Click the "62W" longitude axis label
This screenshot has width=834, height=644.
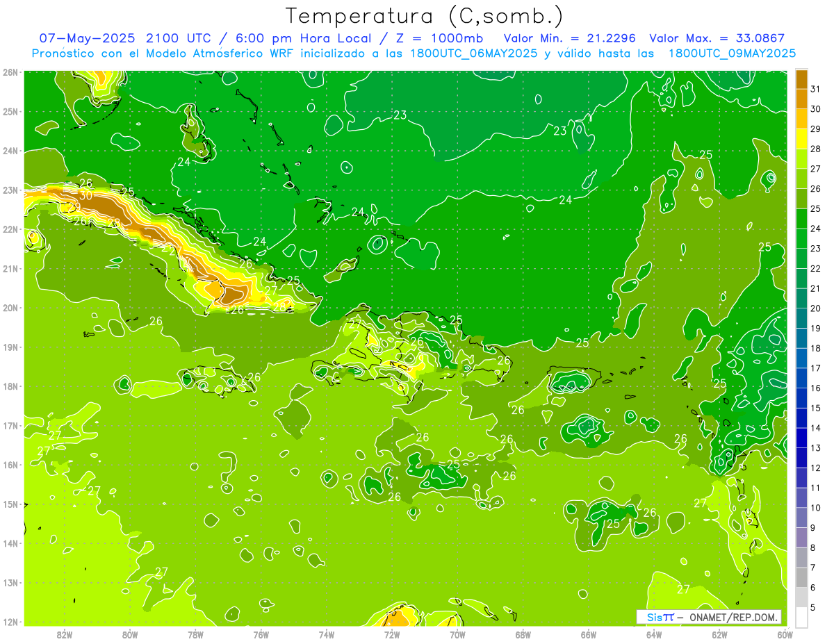point(719,634)
